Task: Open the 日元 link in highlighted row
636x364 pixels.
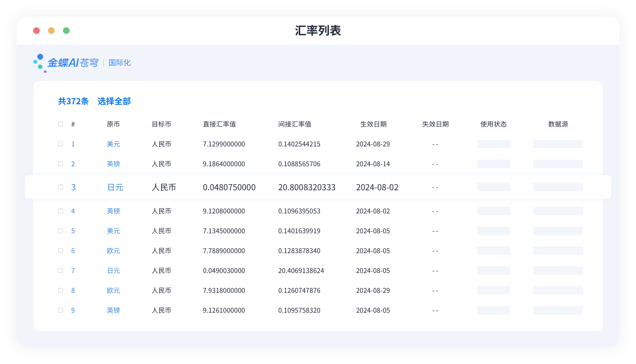Action: (x=115, y=187)
